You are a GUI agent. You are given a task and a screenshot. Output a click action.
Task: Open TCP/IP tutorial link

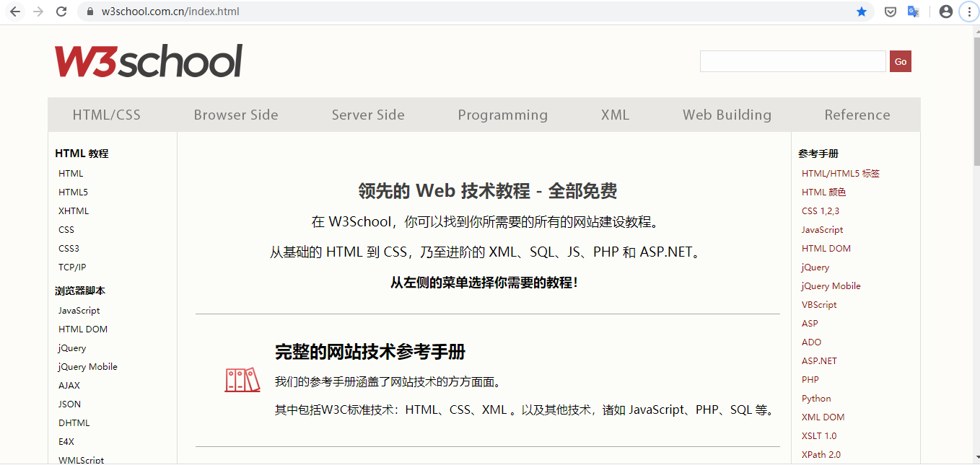72,267
